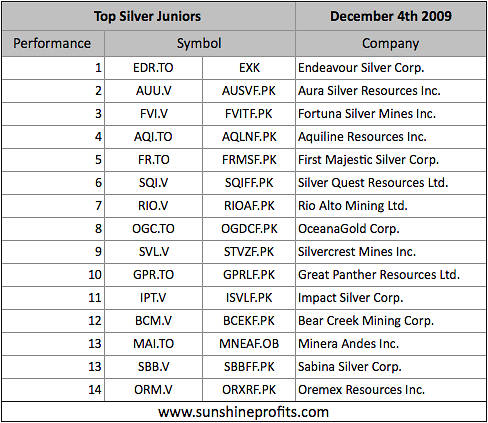Click the SQIFF.PK ticker cell
The width and height of the screenshot is (488, 423).
pyautogui.click(x=249, y=183)
